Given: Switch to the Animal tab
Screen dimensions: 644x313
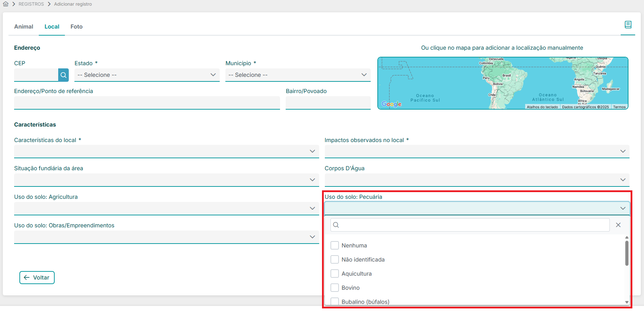Looking at the screenshot, I should (24, 27).
